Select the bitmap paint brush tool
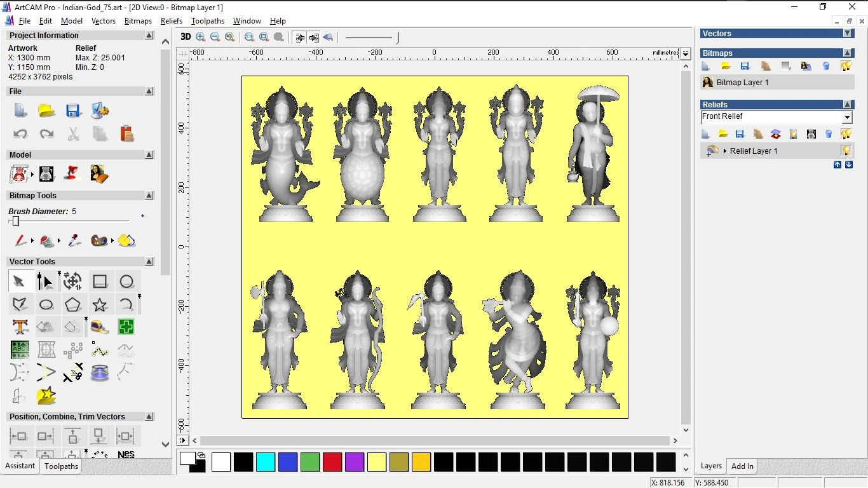Viewport: 868px width, 488px height. coord(20,241)
